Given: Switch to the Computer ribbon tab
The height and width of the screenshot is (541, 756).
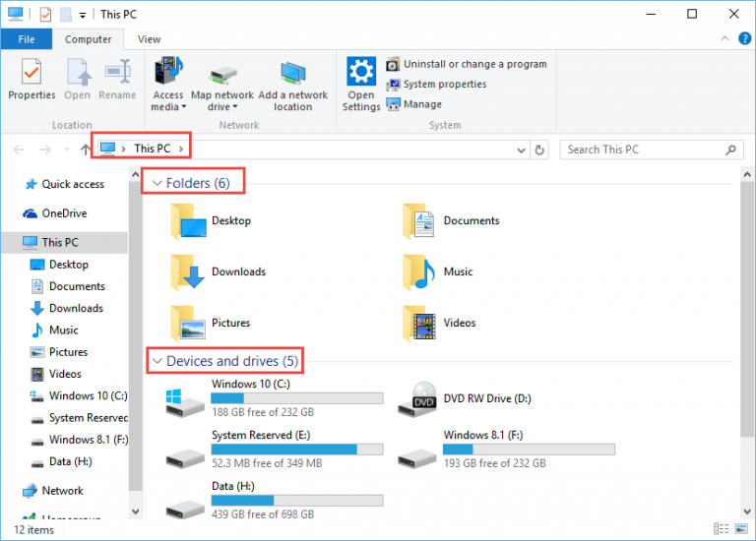Looking at the screenshot, I should [x=89, y=39].
